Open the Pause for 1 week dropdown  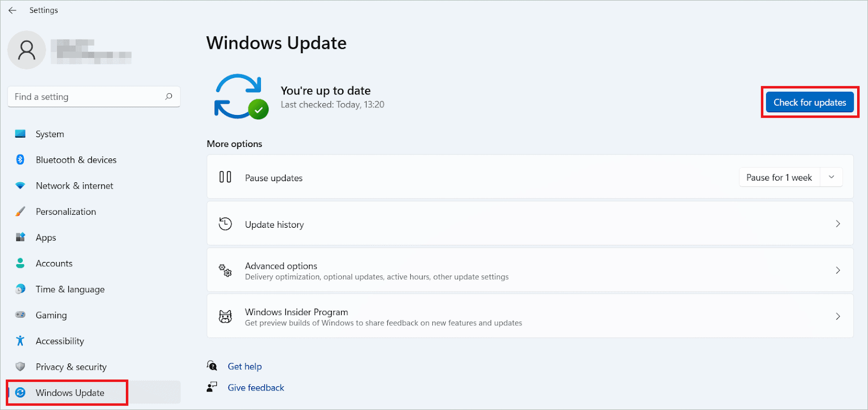coord(790,177)
